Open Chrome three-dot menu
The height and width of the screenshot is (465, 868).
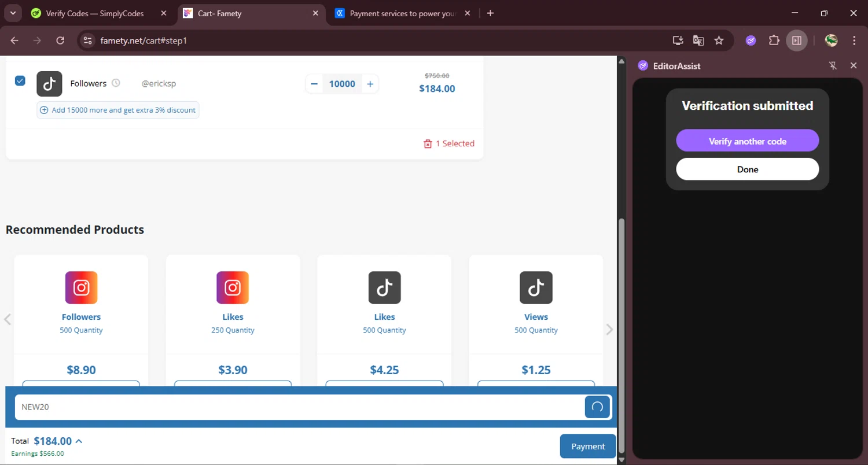click(854, 40)
